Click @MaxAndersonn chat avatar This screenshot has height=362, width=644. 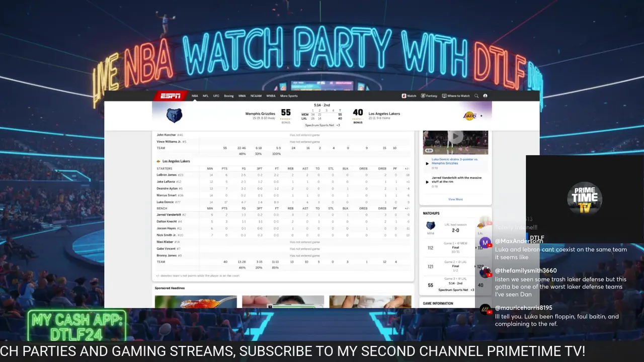pos(485,243)
